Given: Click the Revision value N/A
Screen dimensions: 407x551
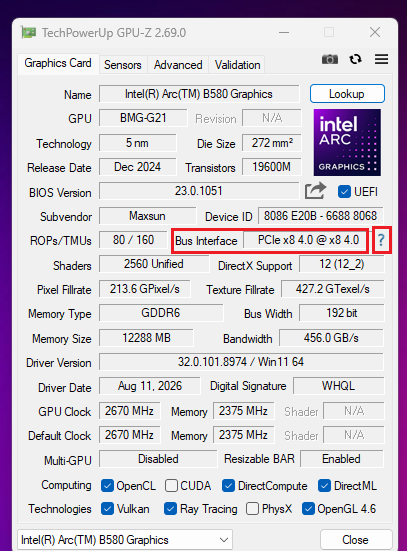Looking at the screenshot, I should 271,118.
